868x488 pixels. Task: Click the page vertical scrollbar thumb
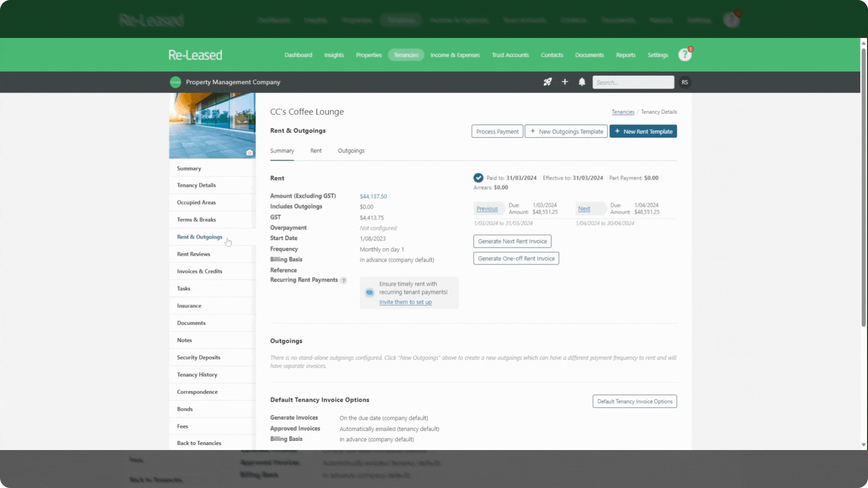(863, 187)
